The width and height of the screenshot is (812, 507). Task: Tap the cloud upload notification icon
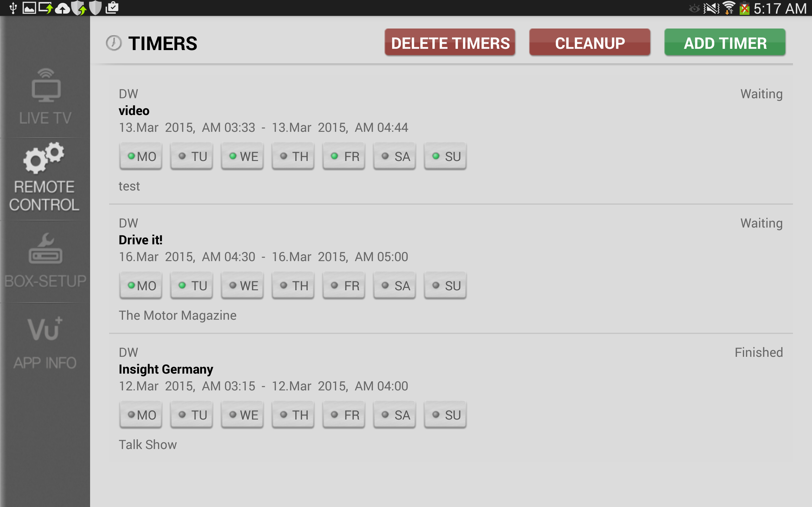pyautogui.click(x=62, y=8)
